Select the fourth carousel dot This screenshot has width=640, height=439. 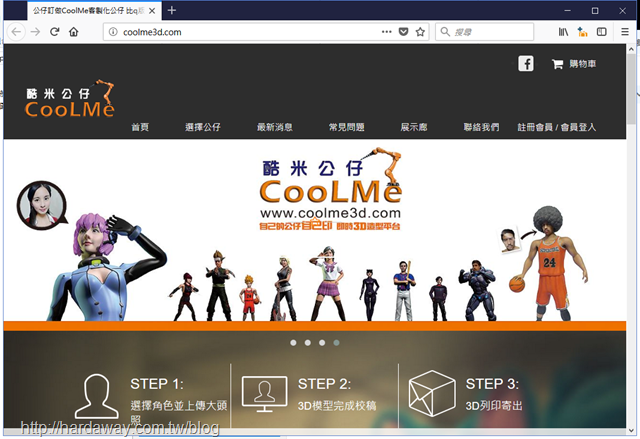336,343
